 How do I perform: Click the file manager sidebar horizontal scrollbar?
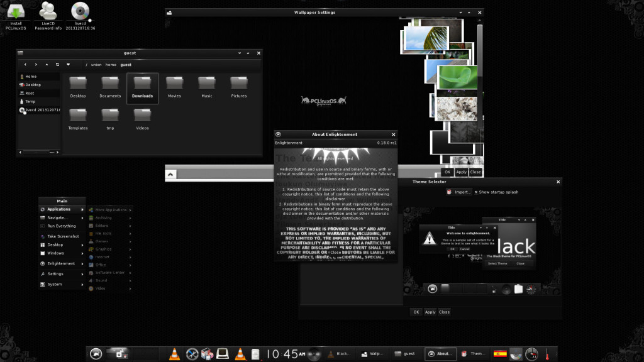[x=38, y=152]
